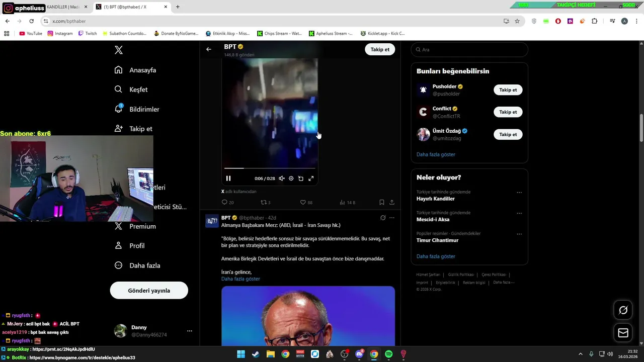The image size is (644, 362).
Task: Click Gönderi yayınla button
Action: [149, 291]
